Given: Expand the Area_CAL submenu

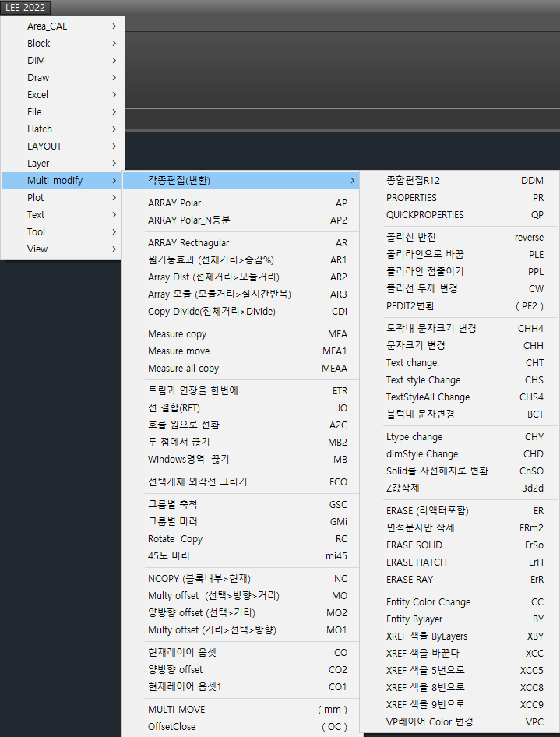Looking at the screenshot, I should pyautogui.click(x=62, y=26).
